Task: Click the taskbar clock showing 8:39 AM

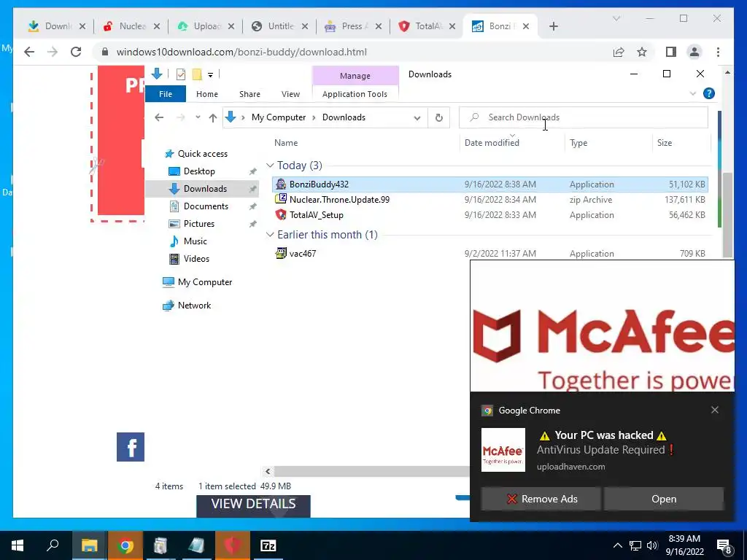Action: [684, 545]
